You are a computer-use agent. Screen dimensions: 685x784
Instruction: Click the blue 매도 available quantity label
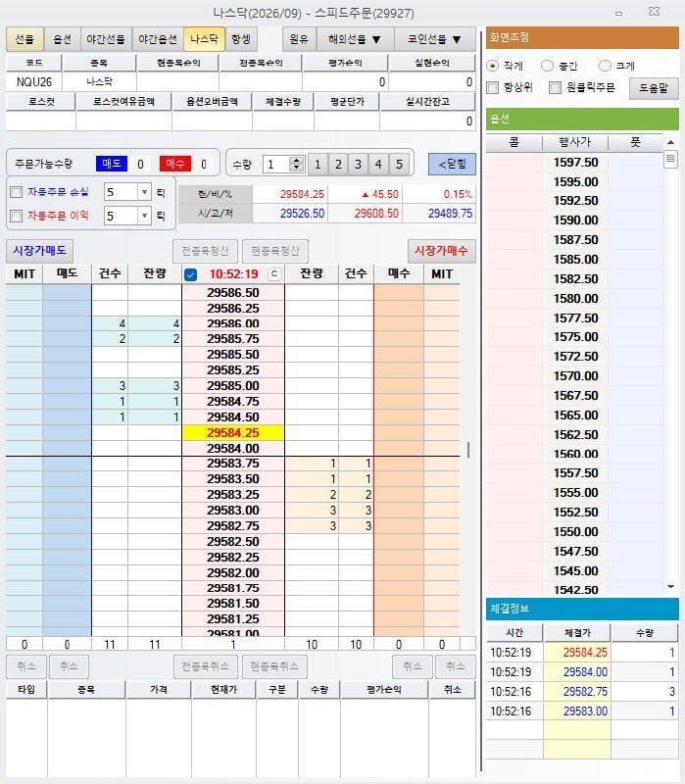point(111,164)
